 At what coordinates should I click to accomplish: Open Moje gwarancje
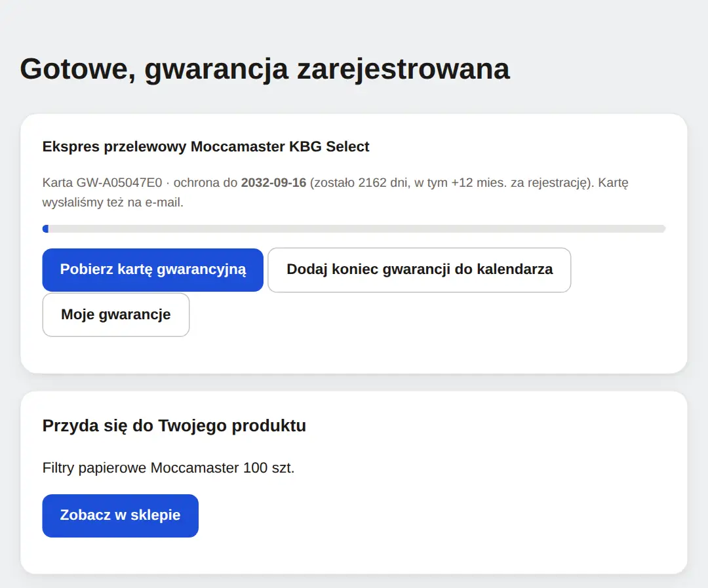click(115, 315)
